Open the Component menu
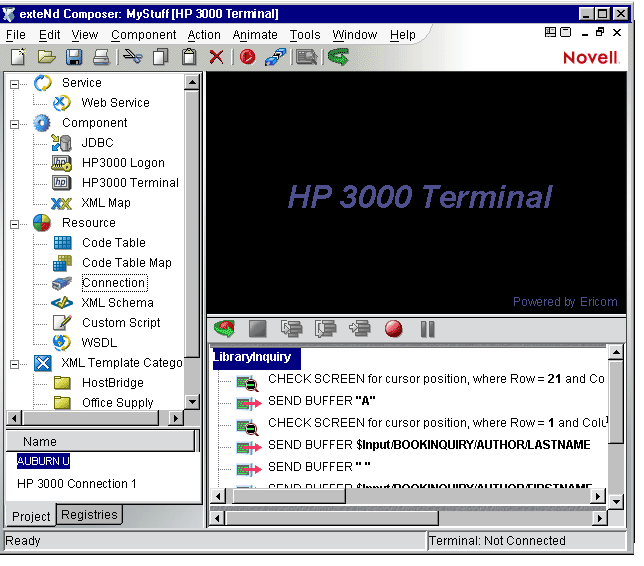This screenshot has height=566, width=644. (144, 35)
